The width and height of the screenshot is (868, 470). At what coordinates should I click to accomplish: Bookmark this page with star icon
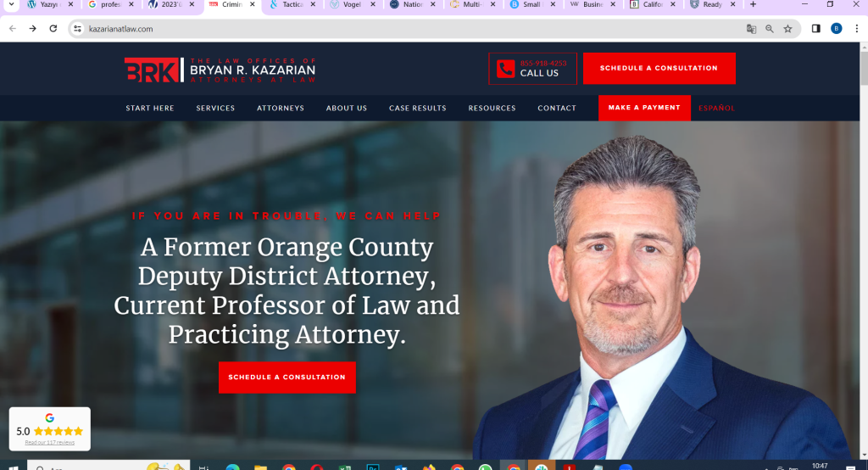click(787, 29)
